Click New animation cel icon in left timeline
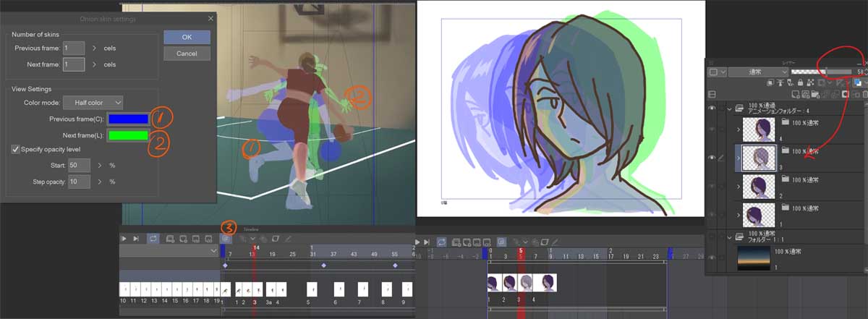This screenshot has height=319, width=868. 184,239
